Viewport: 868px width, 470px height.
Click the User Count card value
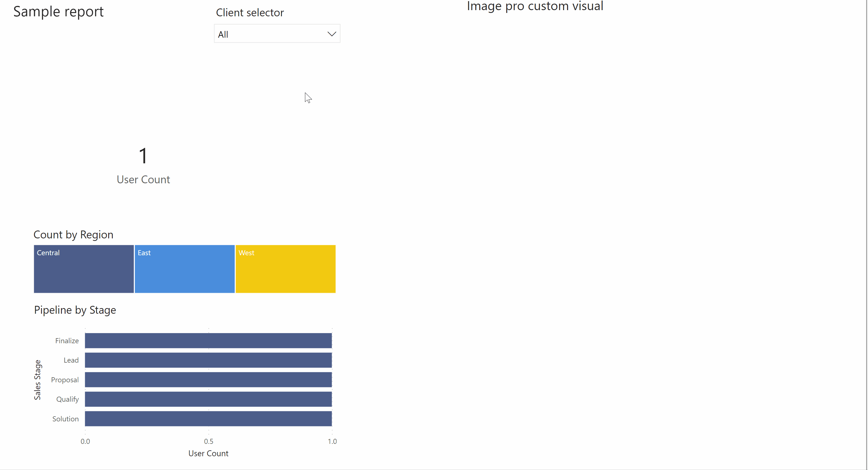pos(143,156)
